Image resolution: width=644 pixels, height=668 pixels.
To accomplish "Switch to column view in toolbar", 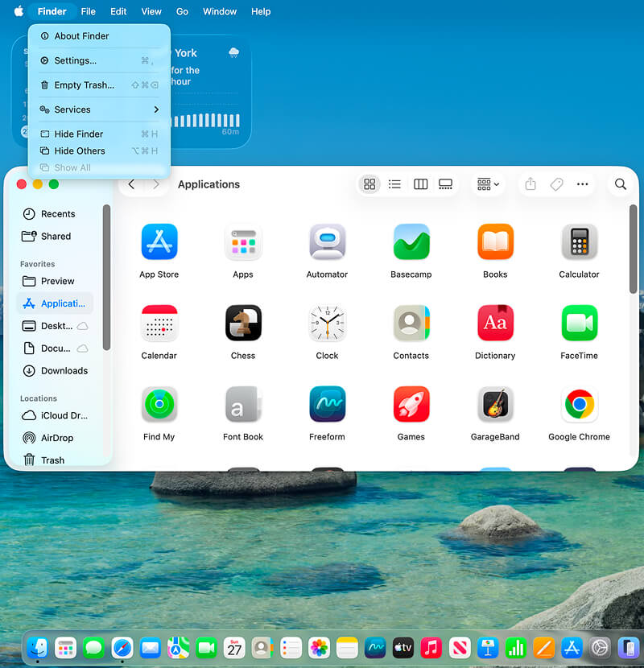I will [x=420, y=184].
